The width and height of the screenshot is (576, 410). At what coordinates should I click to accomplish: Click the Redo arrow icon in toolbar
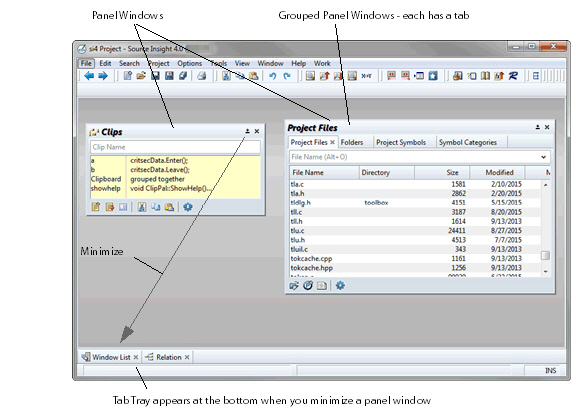(287, 76)
